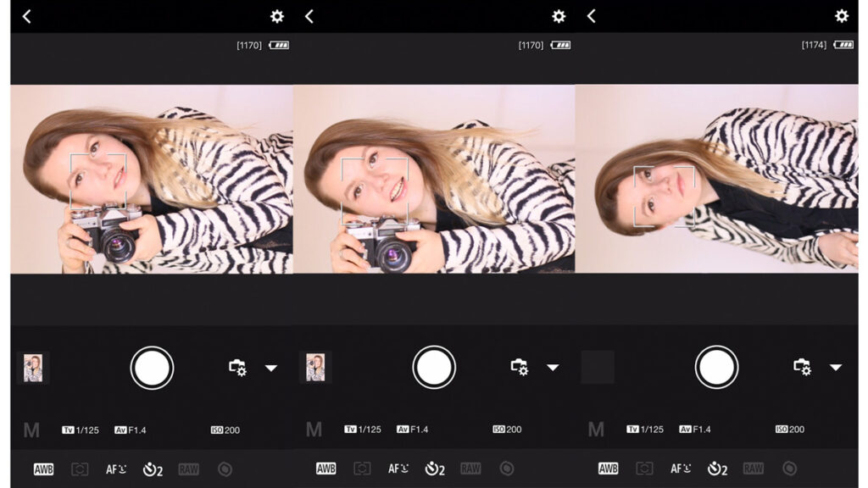Open the Tv 1/125 shutter speed selector
The height and width of the screenshot is (488, 868).
[79, 430]
